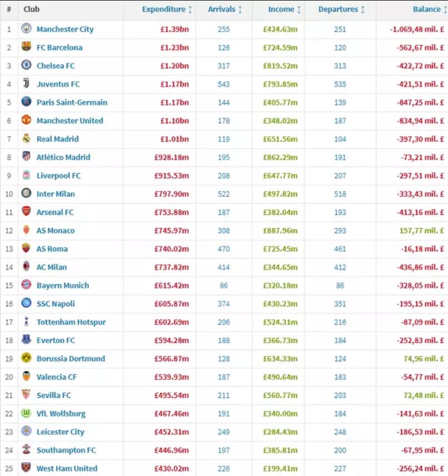This screenshot has height=476, width=448.
Task: Click the Manchester City club crest icon
Action: tap(26, 29)
